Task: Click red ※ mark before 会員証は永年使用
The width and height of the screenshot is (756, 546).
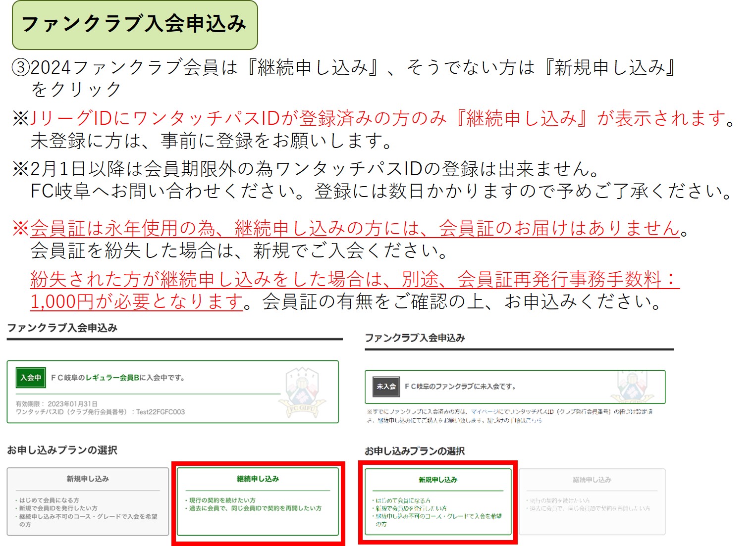Action: 21,228
